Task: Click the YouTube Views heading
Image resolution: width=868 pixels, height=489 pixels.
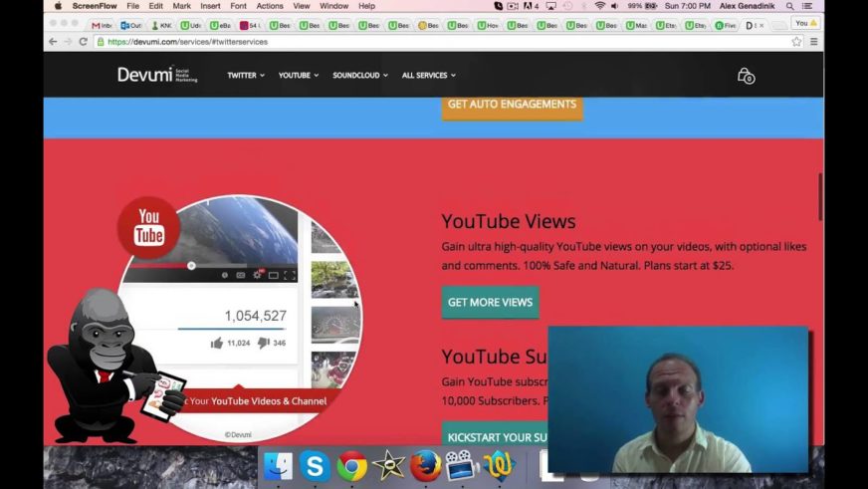Action: [509, 221]
